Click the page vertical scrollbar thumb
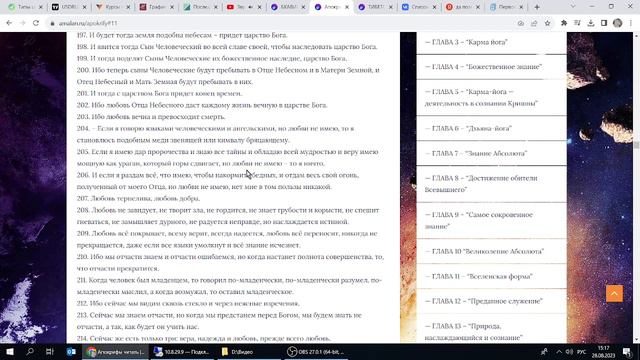Image resolution: width=640 pixels, height=360 pixels. tap(636, 144)
